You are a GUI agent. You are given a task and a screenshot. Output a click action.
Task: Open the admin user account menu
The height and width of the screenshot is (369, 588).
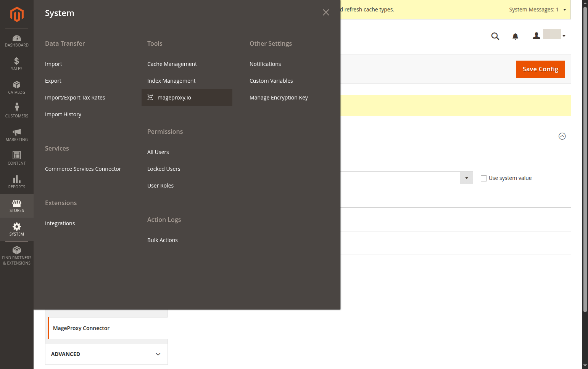pos(549,35)
